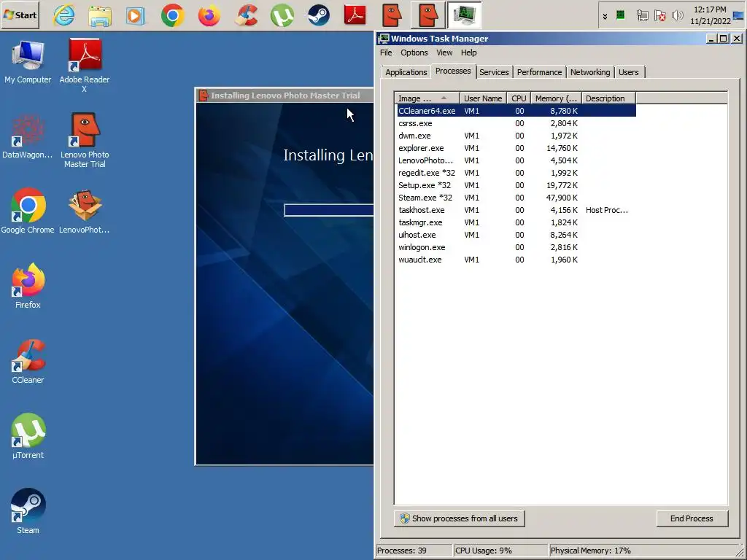
Task: Select the dwm.exe process
Action: click(516, 136)
